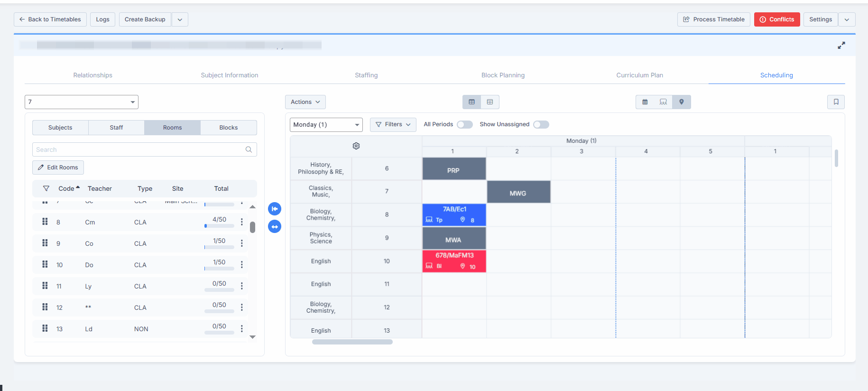The image size is (868, 391).
Task: Open three-dot menu for room 8
Action: pos(241,222)
